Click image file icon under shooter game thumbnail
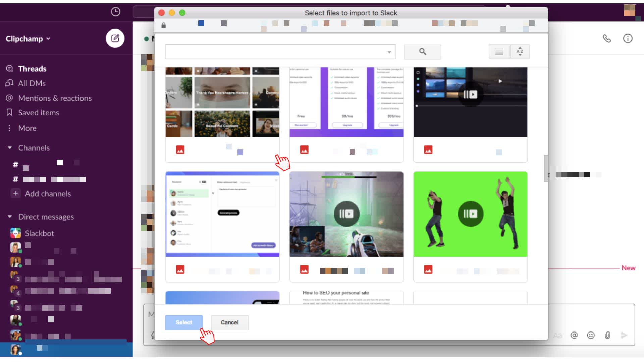Image resolution: width=644 pixels, height=362 pixels. click(304, 269)
